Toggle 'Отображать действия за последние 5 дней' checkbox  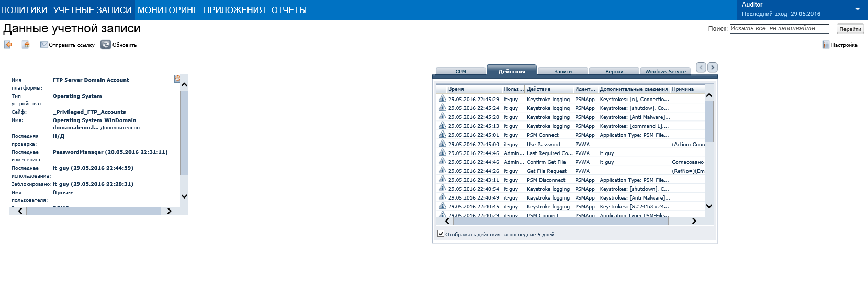pyautogui.click(x=441, y=234)
